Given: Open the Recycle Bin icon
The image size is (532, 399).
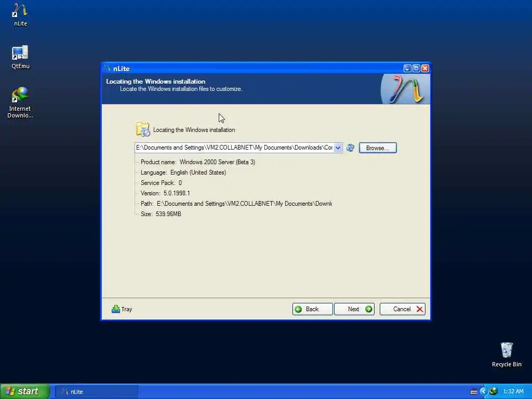Looking at the screenshot, I should (507, 354).
